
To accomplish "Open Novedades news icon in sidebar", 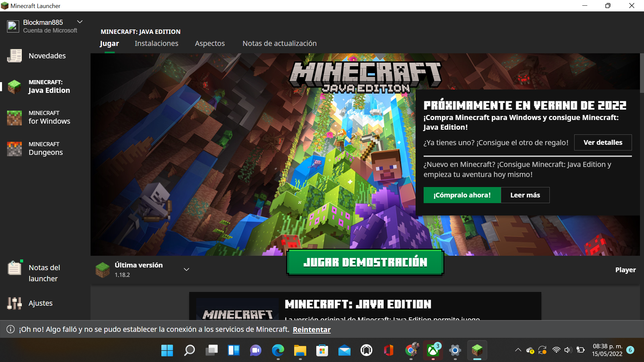I will pyautogui.click(x=14, y=56).
